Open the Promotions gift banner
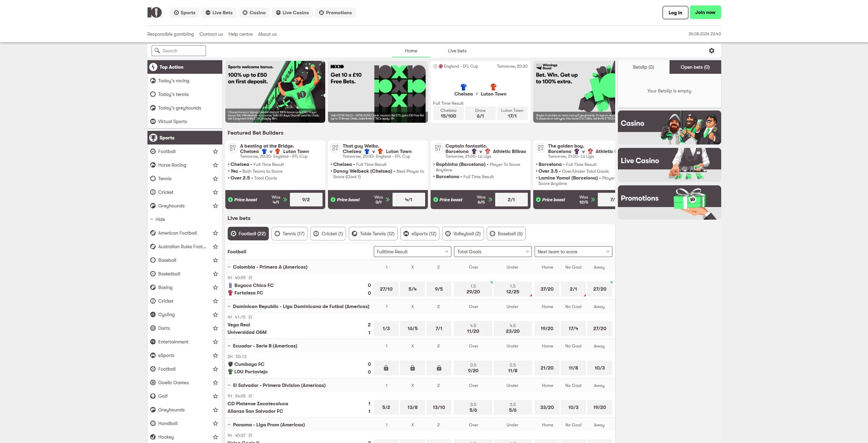Image resolution: width=868 pixels, height=443 pixels. pos(669,202)
